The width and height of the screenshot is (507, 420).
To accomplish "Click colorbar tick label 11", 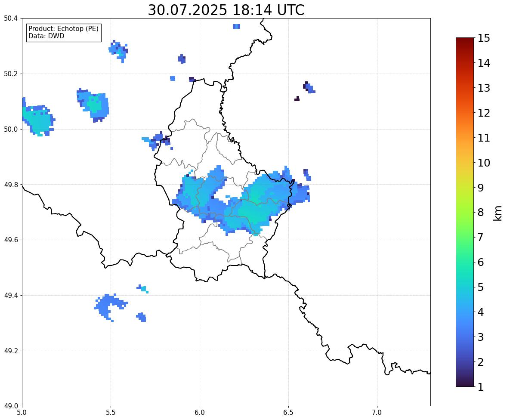I will click(484, 138).
